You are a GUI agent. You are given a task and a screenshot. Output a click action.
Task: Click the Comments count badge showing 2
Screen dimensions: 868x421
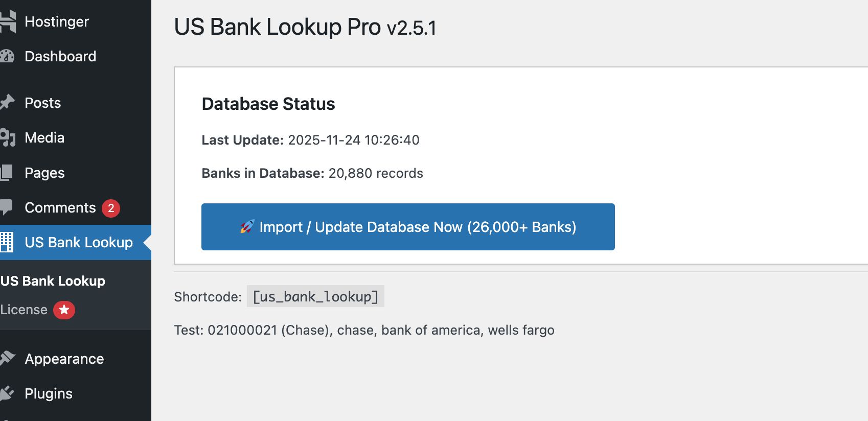coord(111,208)
